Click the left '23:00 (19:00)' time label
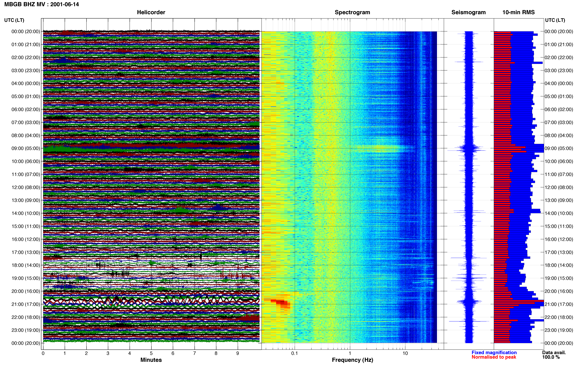 pos(26,330)
